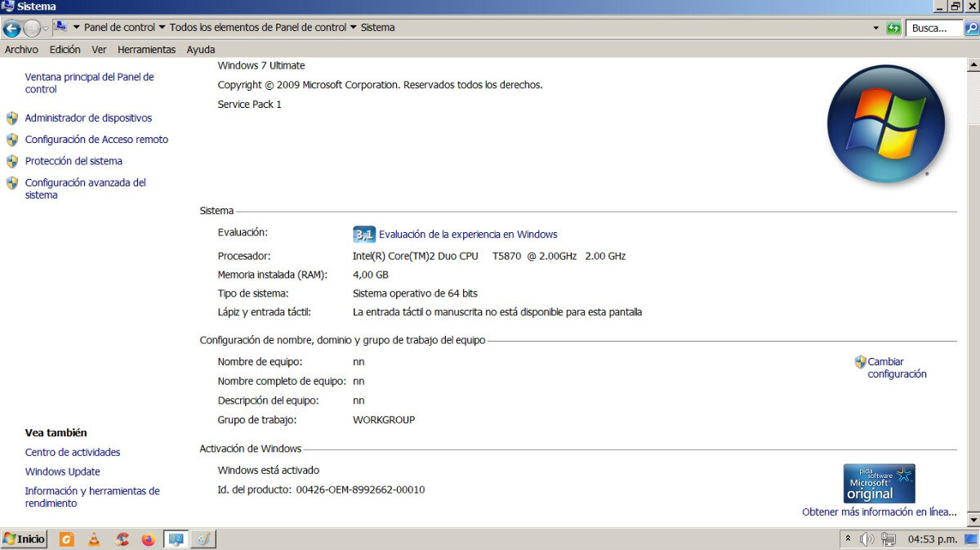The image size is (980, 550).
Task: Click the magnifying glass search icon
Action: (x=971, y=28)
